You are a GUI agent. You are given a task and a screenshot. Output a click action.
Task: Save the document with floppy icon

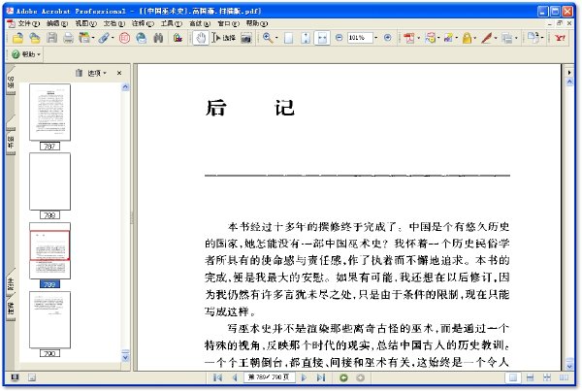(x=51, y=38)
